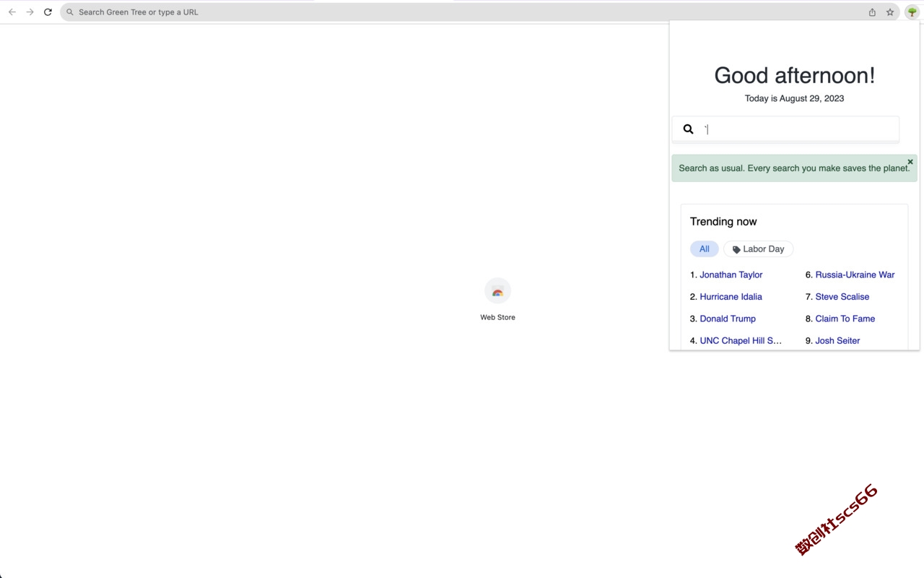Reload the current page
The image size is (924, 578).
[48, 12]
